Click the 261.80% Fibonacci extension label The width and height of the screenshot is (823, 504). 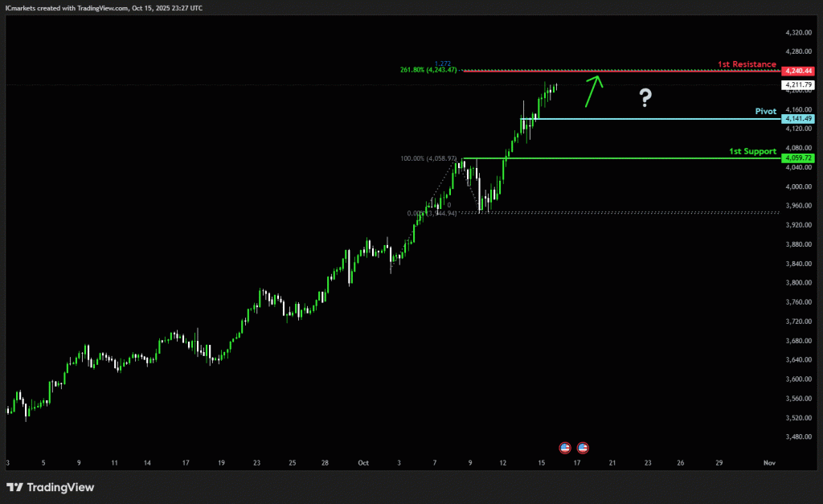pos(428,70)
